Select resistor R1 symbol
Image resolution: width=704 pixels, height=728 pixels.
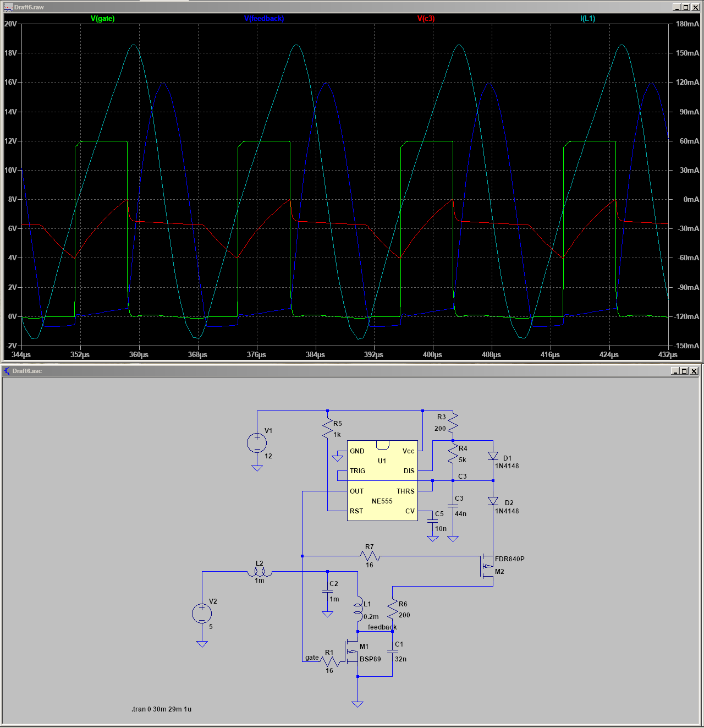pos(330,662)
